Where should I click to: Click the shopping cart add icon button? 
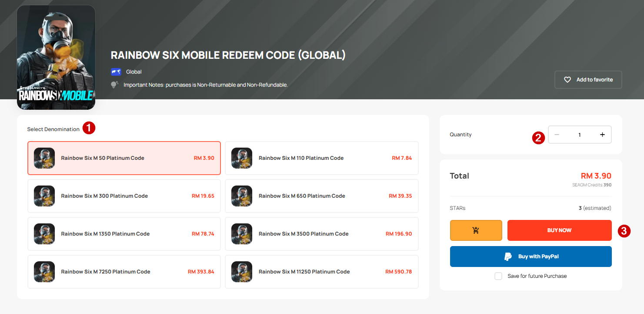476,230
